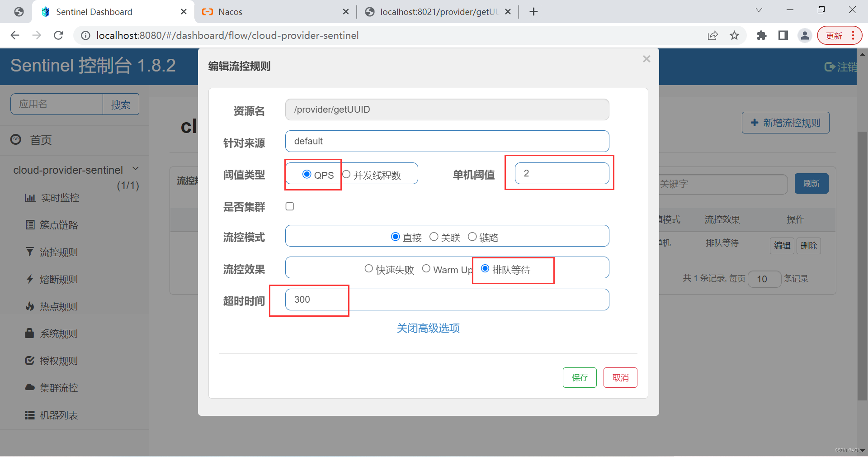The image size is (868, 457).
Task: Click 新增流控规则 button
Action: pos(785,123)
